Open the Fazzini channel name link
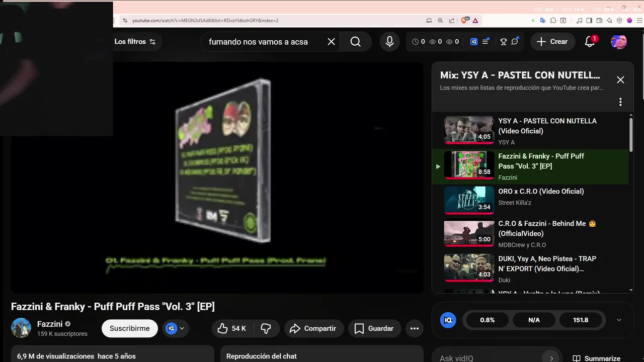This screenshot has width=644, height=362. pyautogui.click(x=50, y=324)
